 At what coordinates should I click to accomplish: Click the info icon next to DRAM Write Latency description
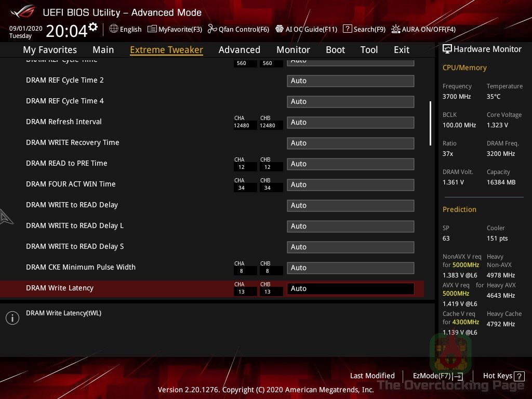click(12, 317)
